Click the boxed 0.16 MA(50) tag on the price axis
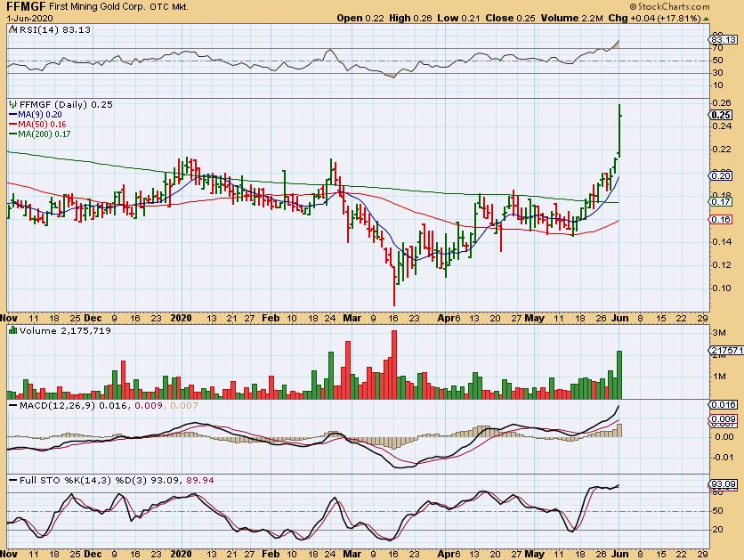The image size is (744, 560). click(721, 220)
